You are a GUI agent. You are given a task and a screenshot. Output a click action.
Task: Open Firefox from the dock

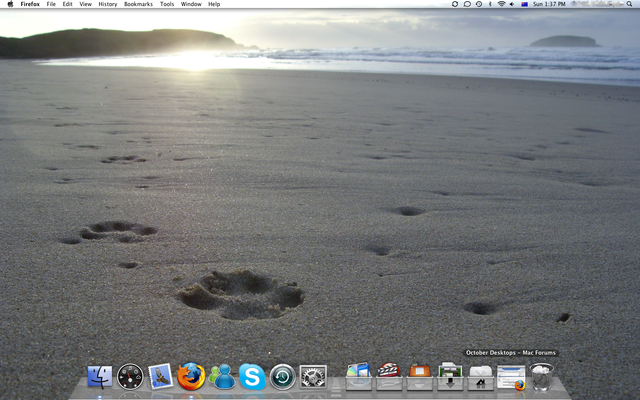(191, 377)
